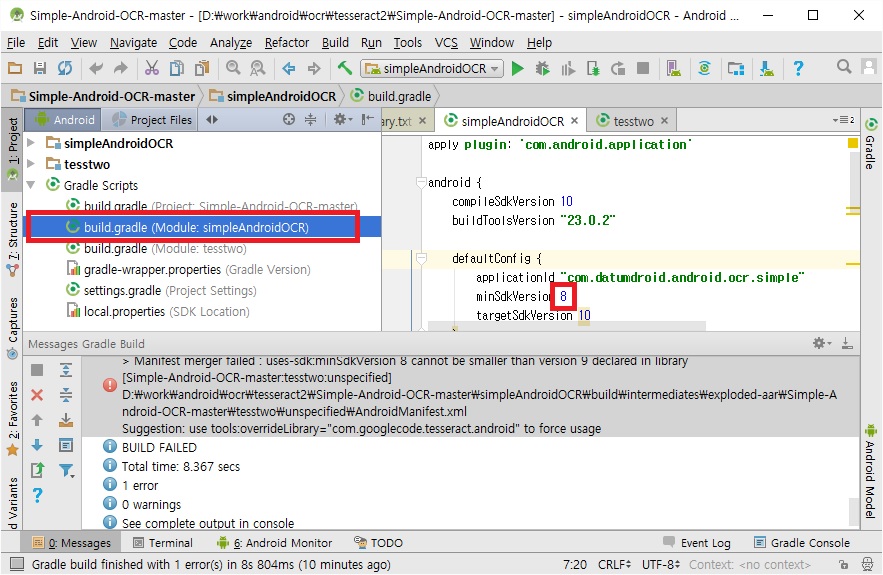The width and height of the screenshot is (883, 575).
Task: Fold defaultConfig block in gutter
Action: (x=421, y=258)
